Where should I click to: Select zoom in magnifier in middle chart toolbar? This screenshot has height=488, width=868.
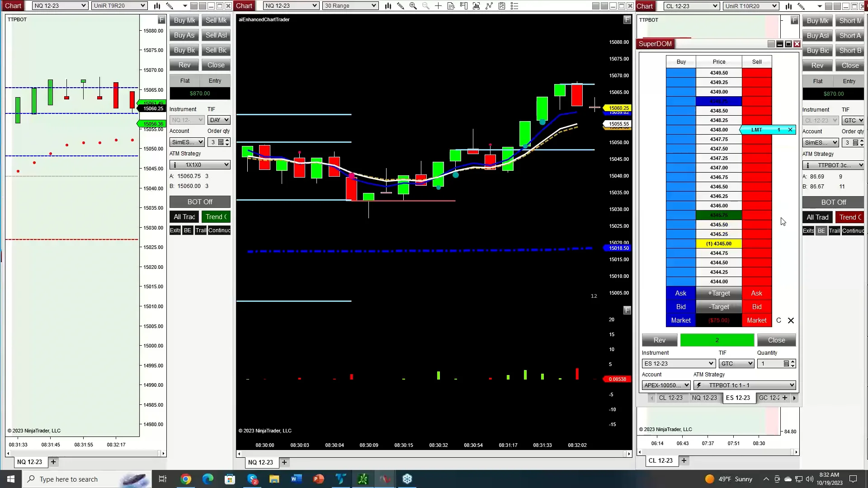(x=413, y=6)
